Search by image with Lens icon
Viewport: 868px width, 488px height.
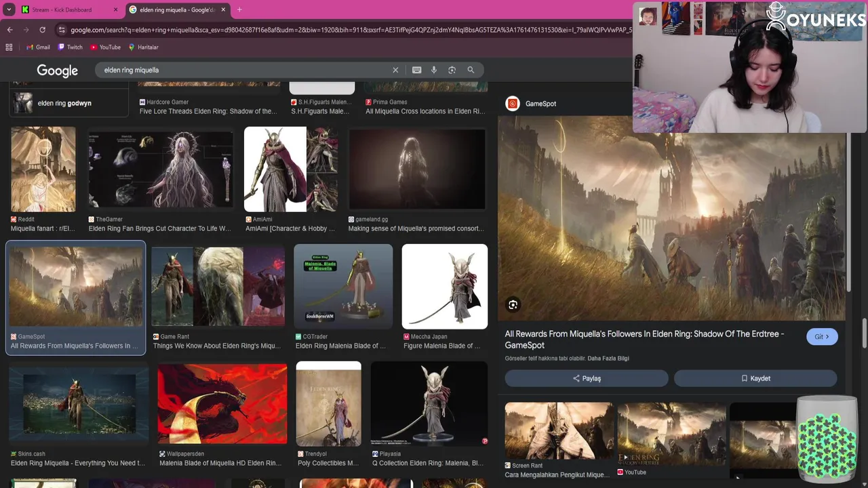coord(452,70)
